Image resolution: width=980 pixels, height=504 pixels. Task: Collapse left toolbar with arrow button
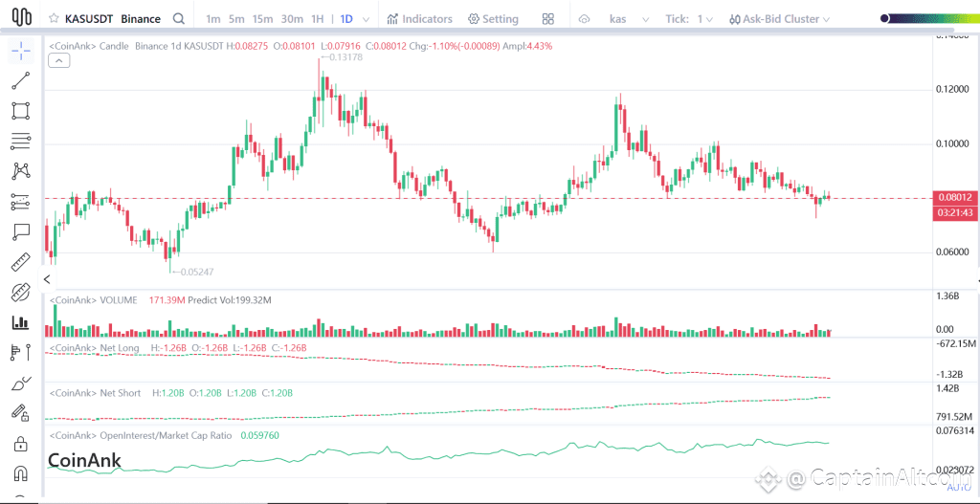(x=47, y=279)
